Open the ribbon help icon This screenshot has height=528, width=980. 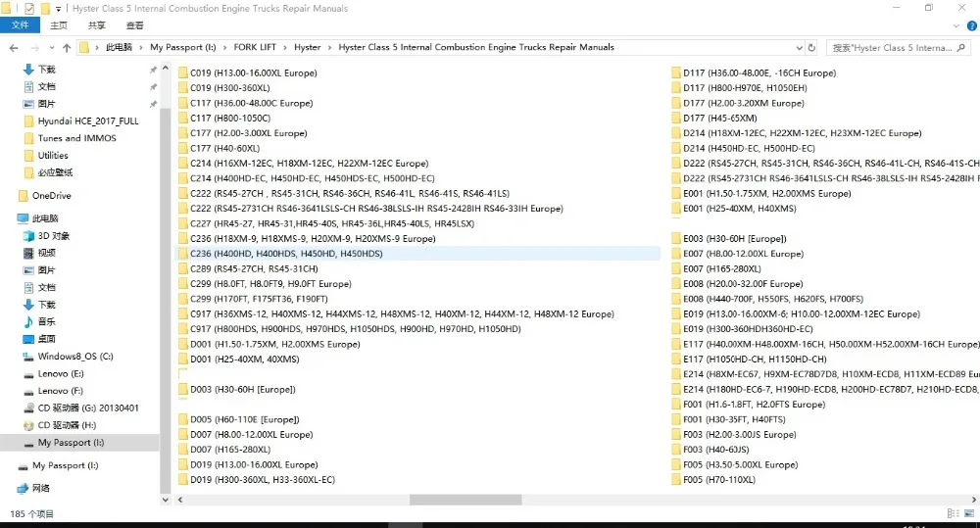(972, 25)
